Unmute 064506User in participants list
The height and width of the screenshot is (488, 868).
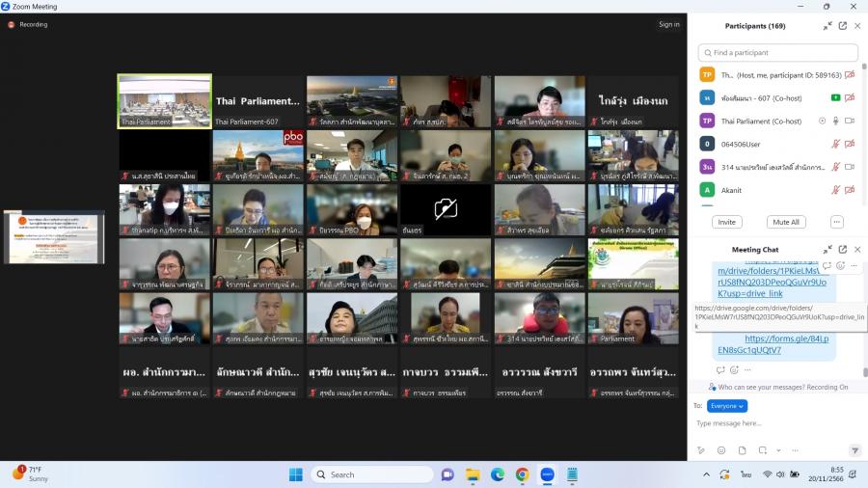[835, 144]
